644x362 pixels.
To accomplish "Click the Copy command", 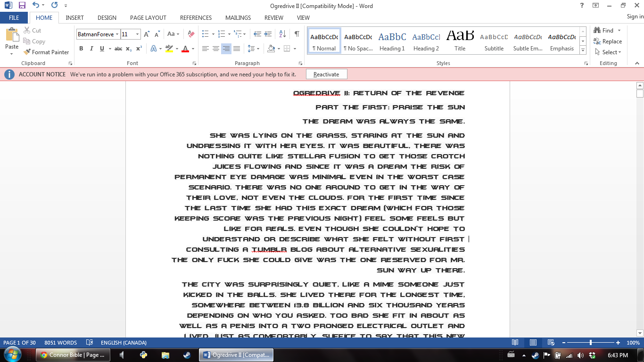I will [x=34, y=41].
